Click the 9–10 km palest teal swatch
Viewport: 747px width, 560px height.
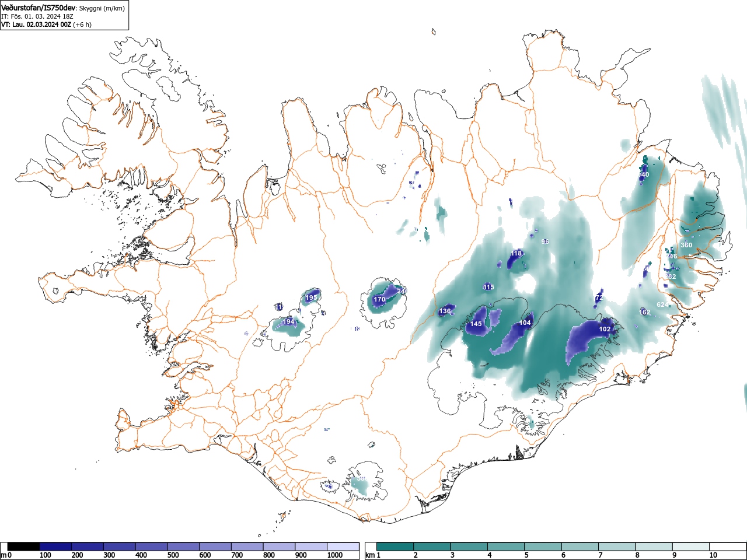(692, 547)
